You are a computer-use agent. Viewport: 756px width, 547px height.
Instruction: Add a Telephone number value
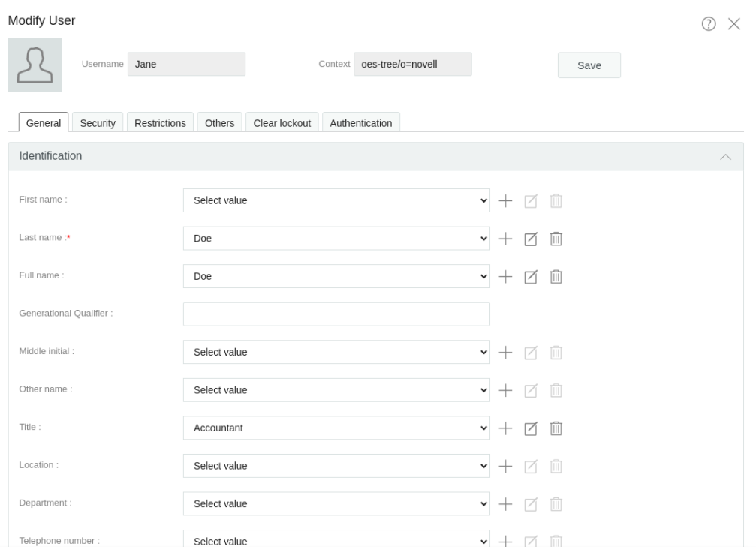505,540
